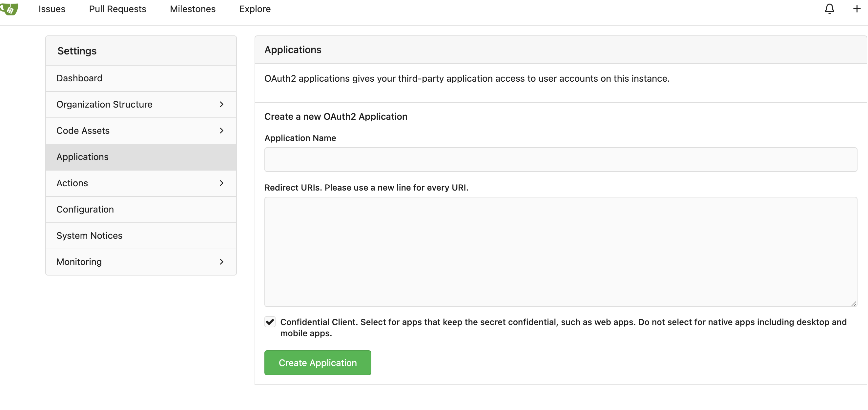Click the Create Application button

coord(318,362)
